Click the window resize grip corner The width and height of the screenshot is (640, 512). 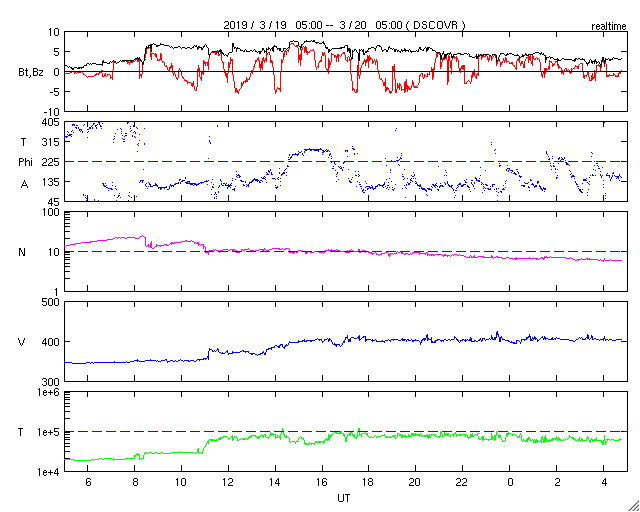pyautogui.click(x=633, y=506)
